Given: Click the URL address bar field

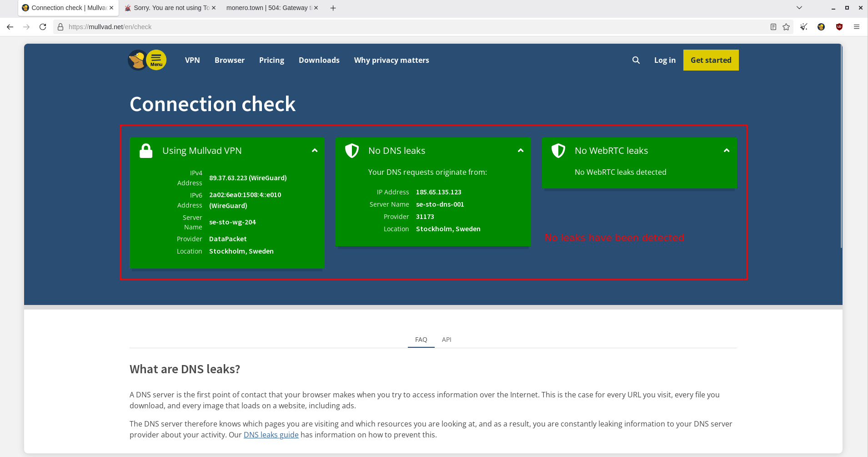Looking at the screenshot, I should [409, 27].
